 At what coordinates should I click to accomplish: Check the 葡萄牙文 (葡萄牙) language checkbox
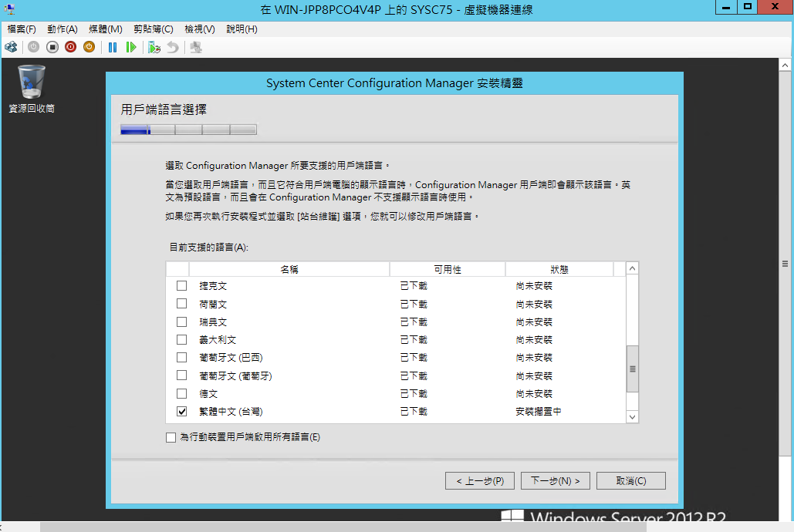(x=182, y=375)
